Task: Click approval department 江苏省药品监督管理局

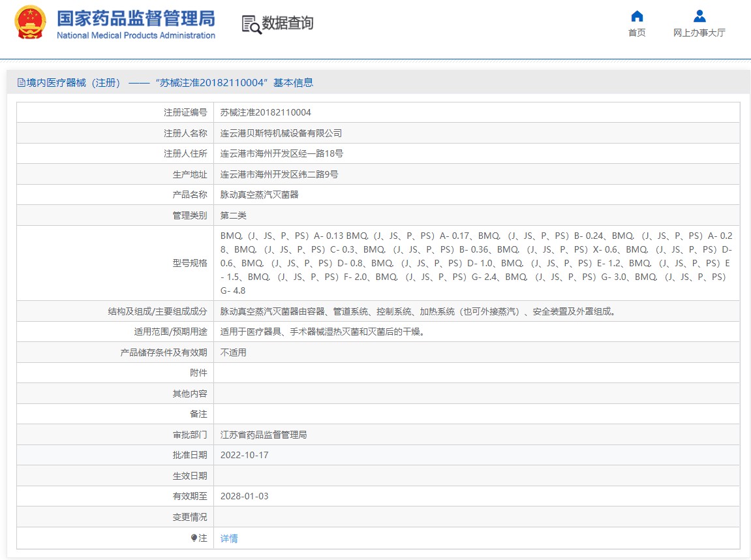Action: tap(264, 435)
